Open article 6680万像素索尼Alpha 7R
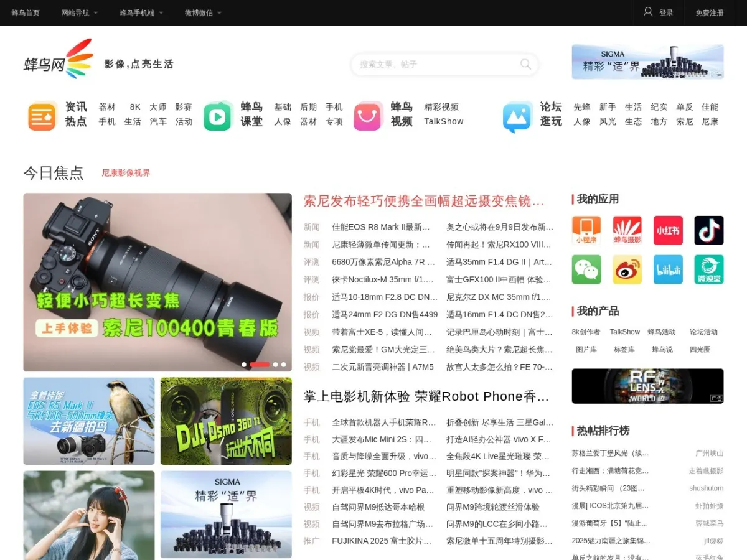This screenshot has height=560, width=747. tap(383, 262)
